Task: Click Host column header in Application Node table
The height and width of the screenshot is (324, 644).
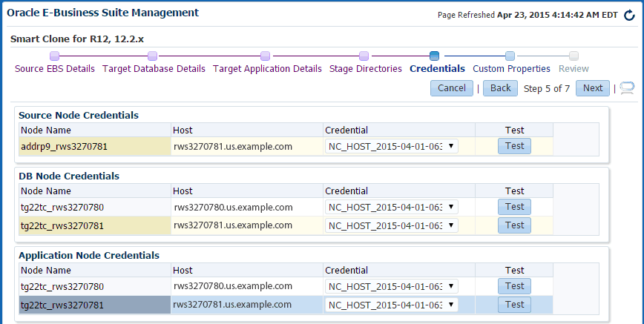Action: 183,270
